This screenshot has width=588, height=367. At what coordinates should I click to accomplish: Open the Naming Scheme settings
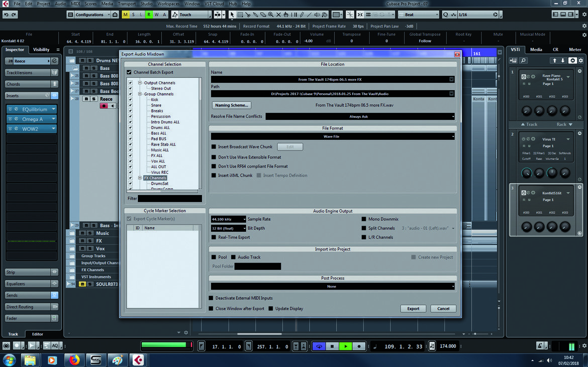(x=231, y=105)
